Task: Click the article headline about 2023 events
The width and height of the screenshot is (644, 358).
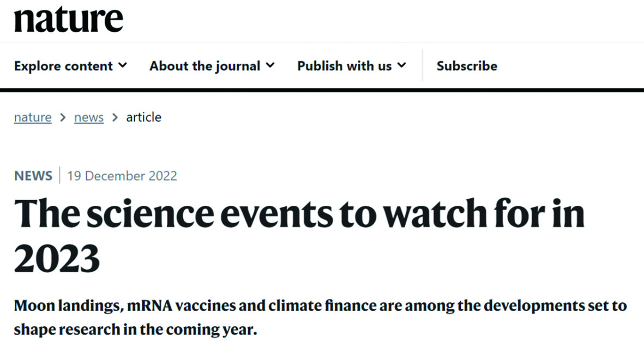Action: pos(299,236)
